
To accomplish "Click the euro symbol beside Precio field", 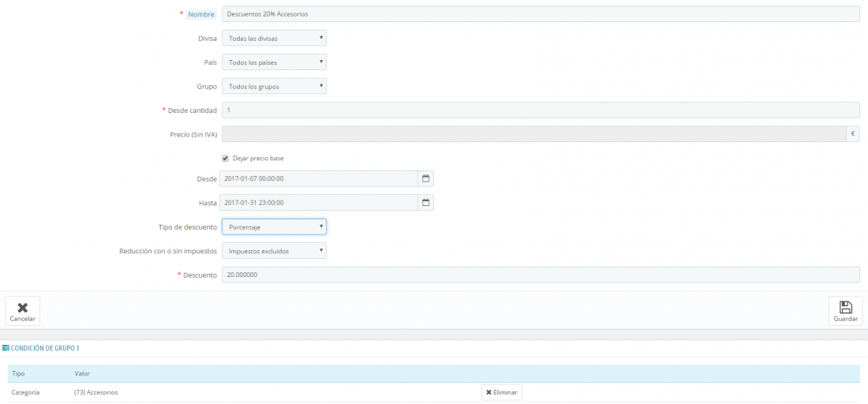I will tap(852, 134).
